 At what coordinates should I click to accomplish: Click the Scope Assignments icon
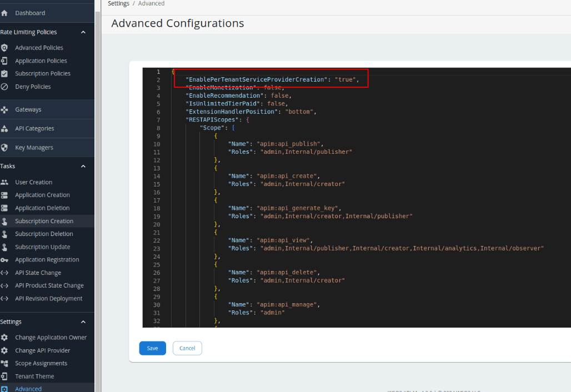point(6,363)
